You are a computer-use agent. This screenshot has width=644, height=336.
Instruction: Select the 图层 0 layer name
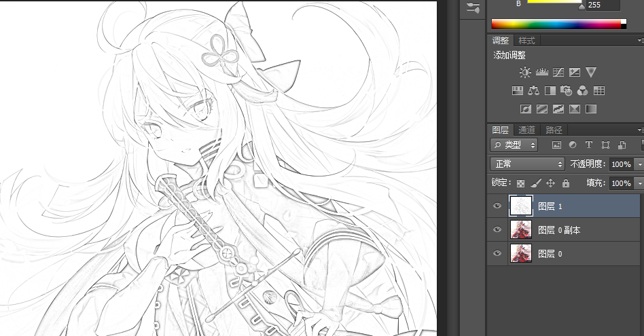pyautogui.click(x=550, y=254)
